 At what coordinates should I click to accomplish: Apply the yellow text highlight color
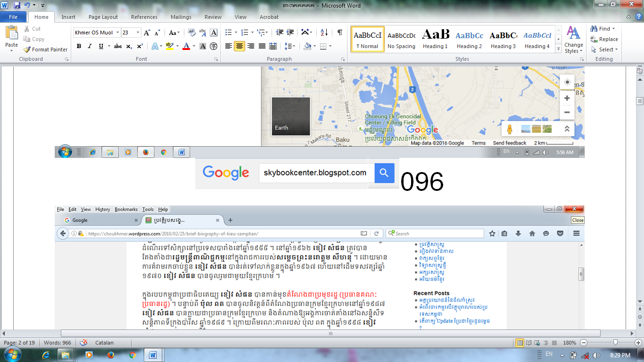click(169, 46)
